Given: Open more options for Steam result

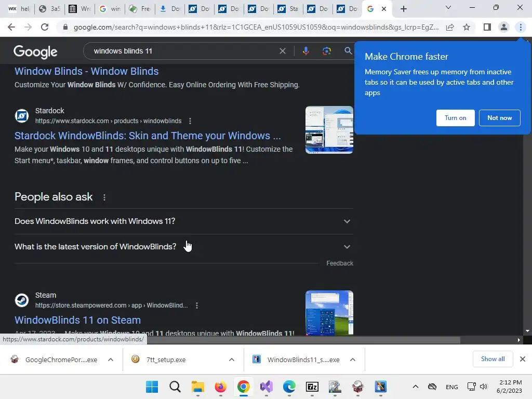Looking at the screenshot, I should point(197,305).
